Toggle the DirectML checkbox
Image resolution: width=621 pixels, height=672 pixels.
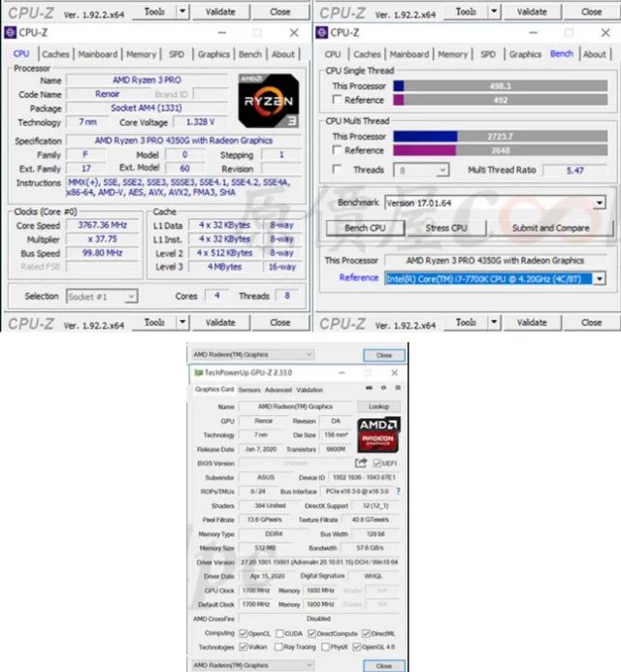(x=366, y=633)
